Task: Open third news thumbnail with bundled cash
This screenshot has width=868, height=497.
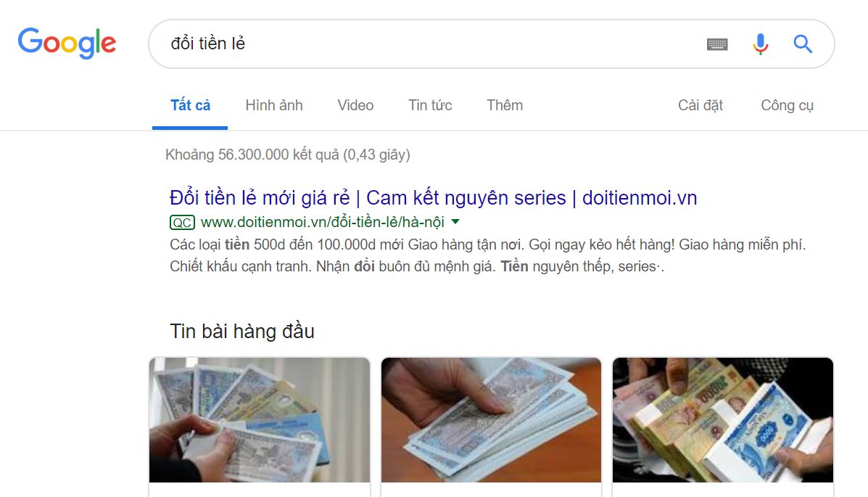Action: coord(722,420)
